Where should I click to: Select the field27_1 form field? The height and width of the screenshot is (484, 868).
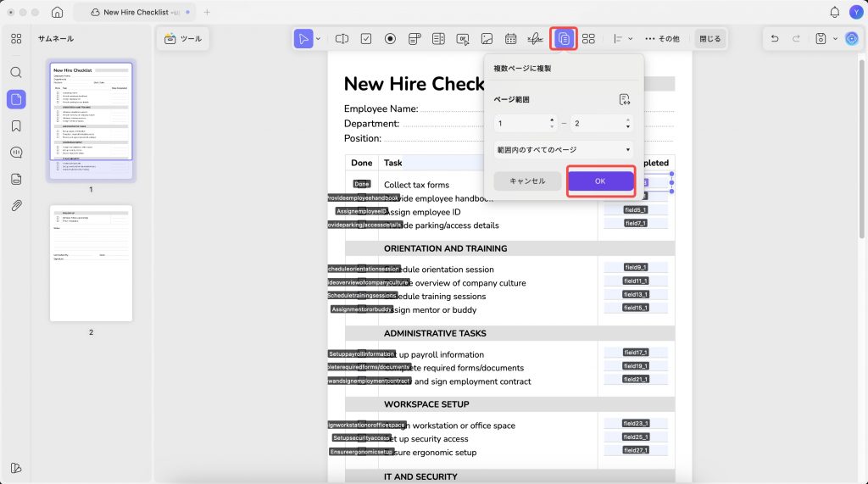click(x=636, y=450)
